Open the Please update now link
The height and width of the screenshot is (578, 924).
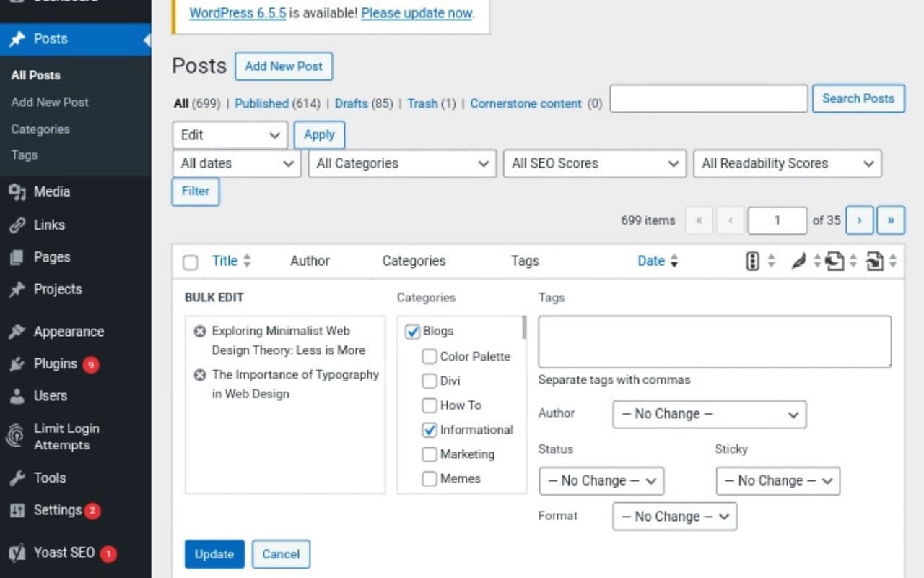417,13
